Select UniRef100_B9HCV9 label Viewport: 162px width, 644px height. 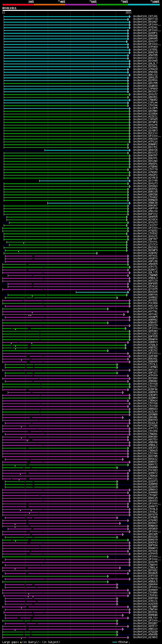pyautogui.click(x=145, y=53)
